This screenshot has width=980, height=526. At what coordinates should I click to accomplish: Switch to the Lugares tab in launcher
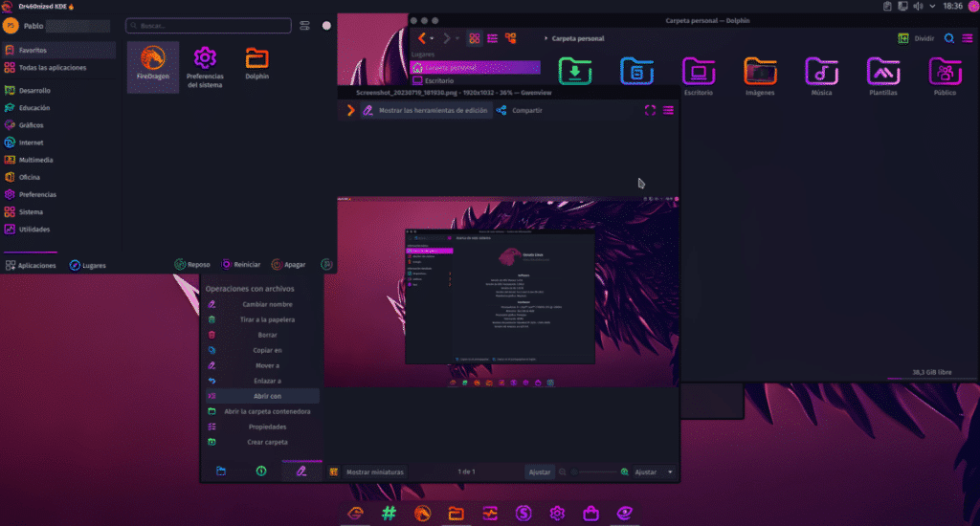click(87, 266)
